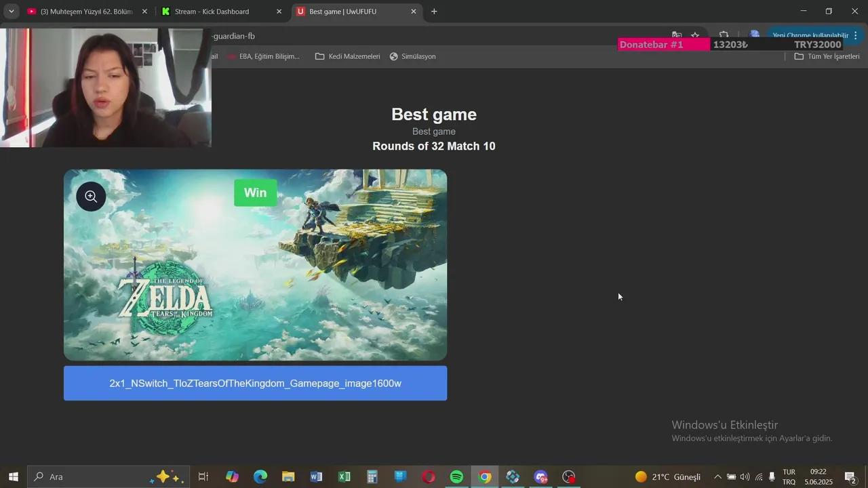Open File Explorer from the taskbar
868x488 pixels.
tap(288, 477)
